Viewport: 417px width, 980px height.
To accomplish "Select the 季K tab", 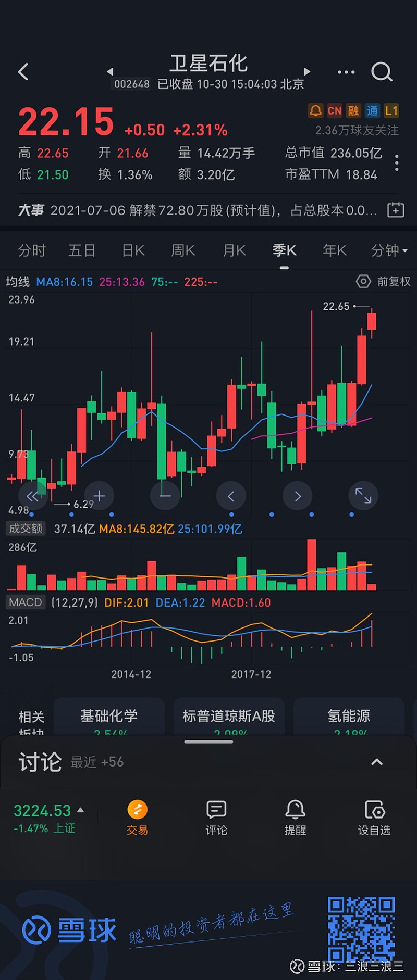I will click(284, 250).
